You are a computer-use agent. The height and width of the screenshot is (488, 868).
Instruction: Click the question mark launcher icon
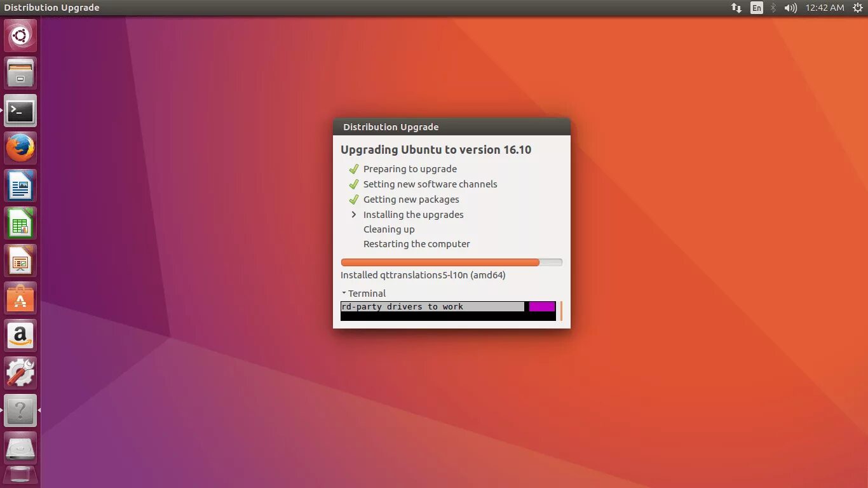20,411
